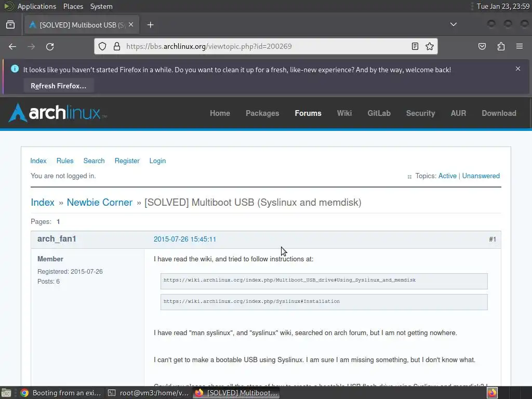
Task: Open the GitLab navigation item
Action: (379, 113)
